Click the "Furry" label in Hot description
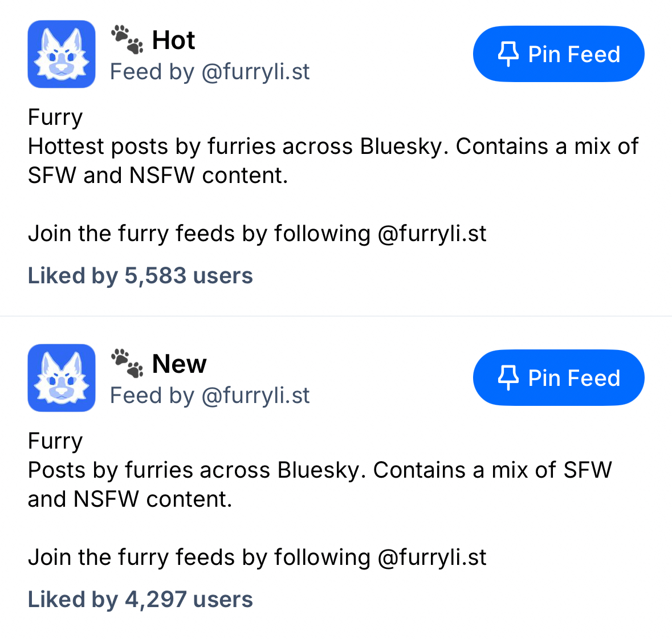 tap(55, 117)
